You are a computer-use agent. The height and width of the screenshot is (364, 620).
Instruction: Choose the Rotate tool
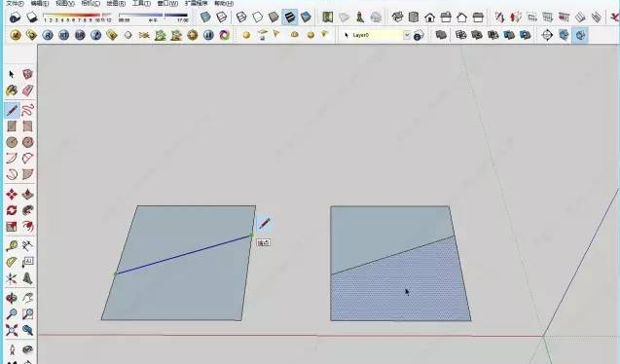coord(12,210)
